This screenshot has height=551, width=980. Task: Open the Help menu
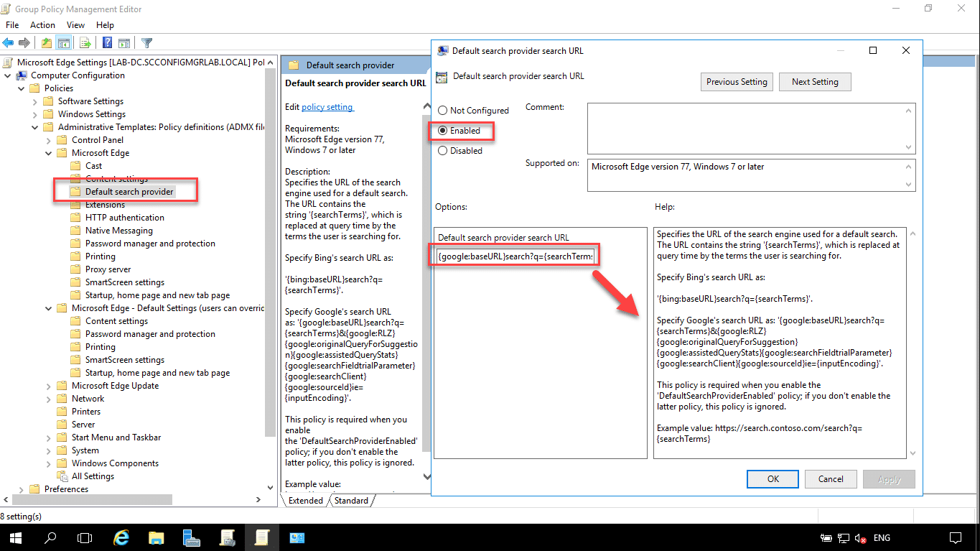105,25
